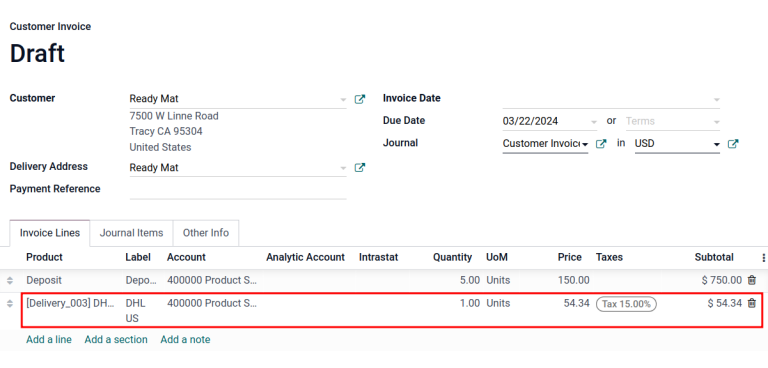Open external link for Delivery Address

click(360, 168)
